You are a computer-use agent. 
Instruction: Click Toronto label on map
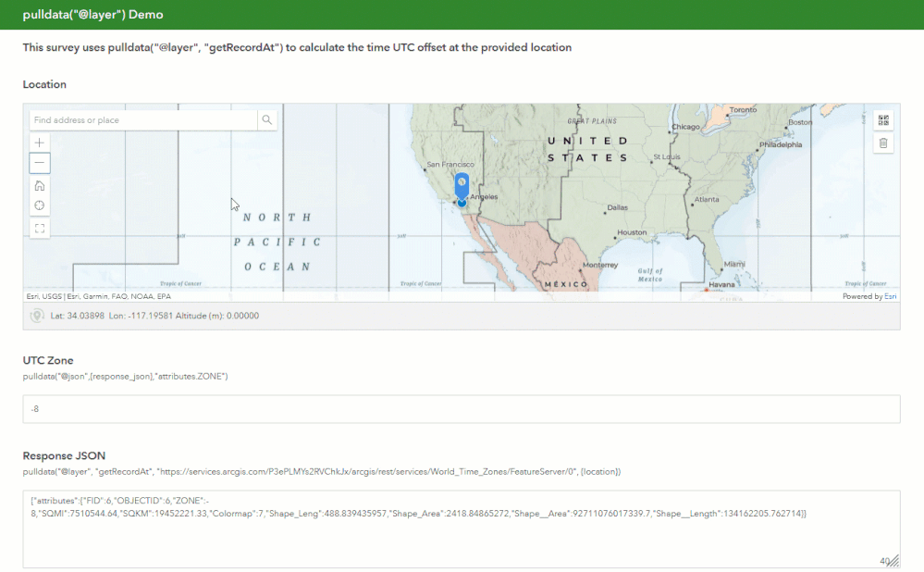coord(743,110)
